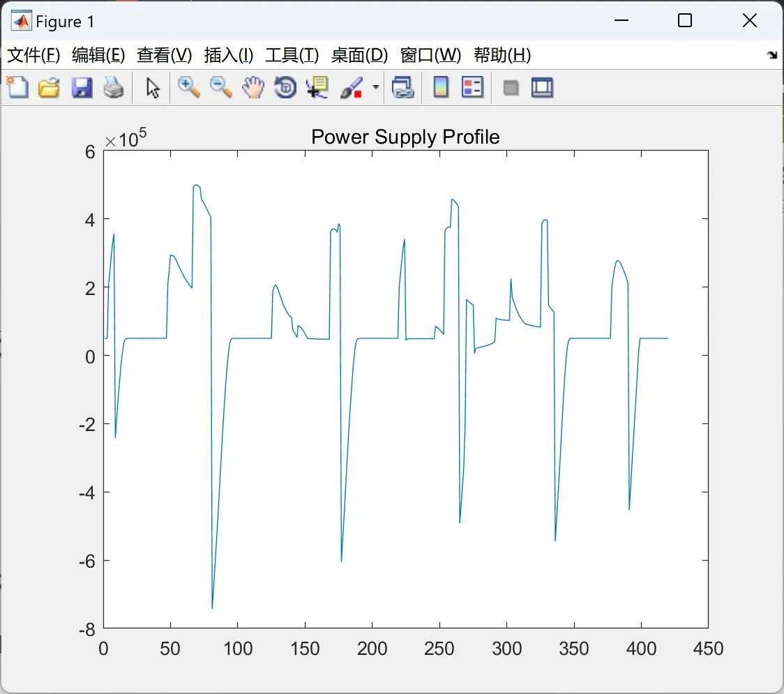The height and width of the screenshot is (694, 784).
Task: Click the y-axis tick label -8
Action: coord(87,630)
